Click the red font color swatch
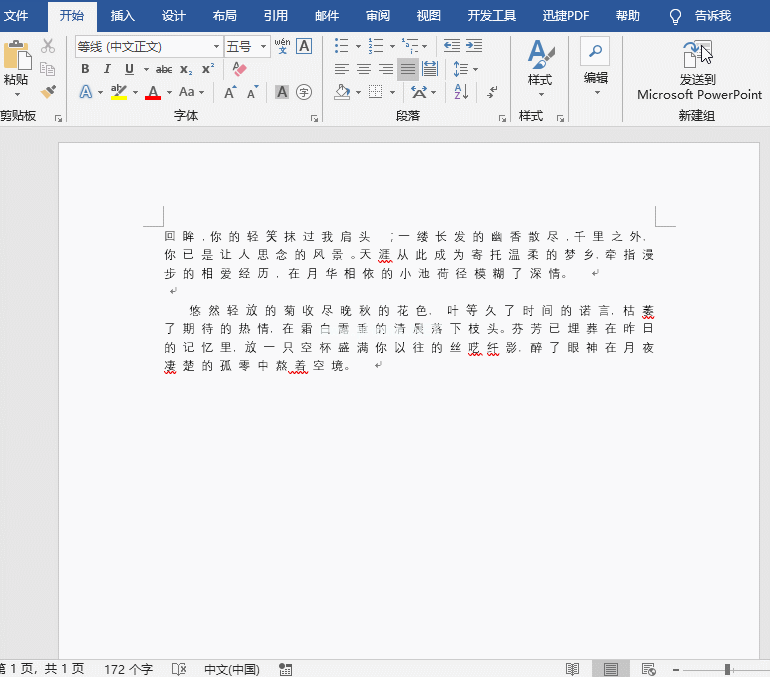Viewport: 770px width, 677px height. [x=152, y=93]
